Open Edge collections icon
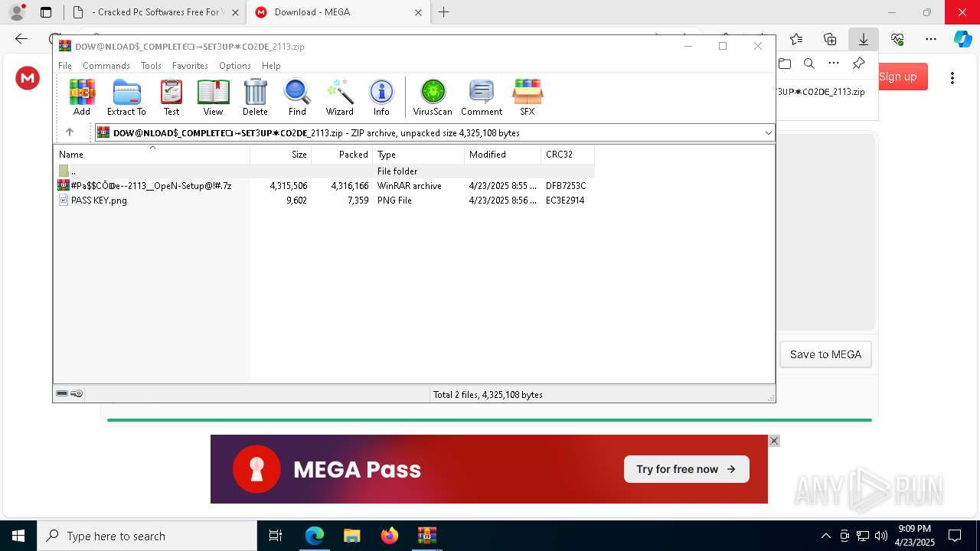Screen dimensions: 980x551 (830, 39)
